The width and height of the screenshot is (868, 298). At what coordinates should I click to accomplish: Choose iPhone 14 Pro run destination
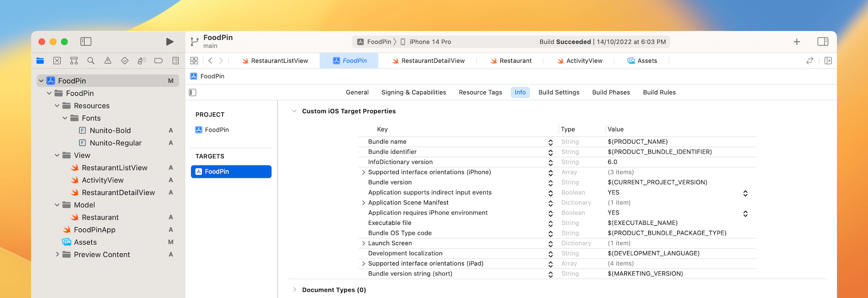(426, 42)
